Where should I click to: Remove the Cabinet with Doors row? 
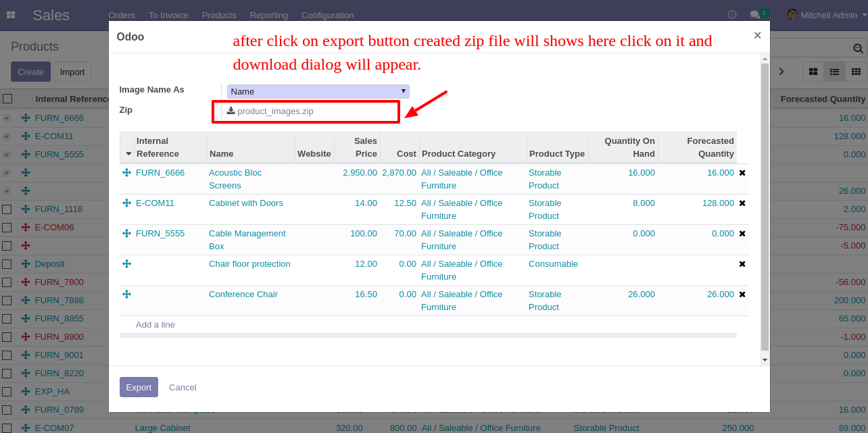[x=742, y=203]
